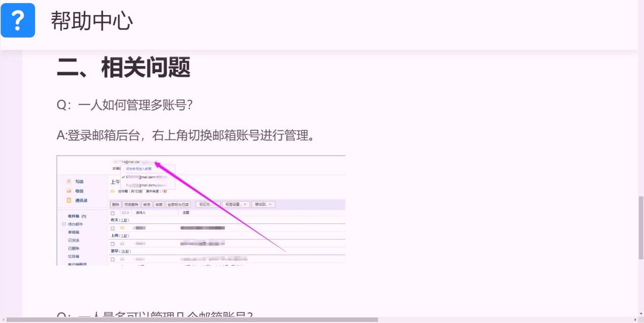Tick the select-all checkbox beside 发件人 header

pos(113,213)
